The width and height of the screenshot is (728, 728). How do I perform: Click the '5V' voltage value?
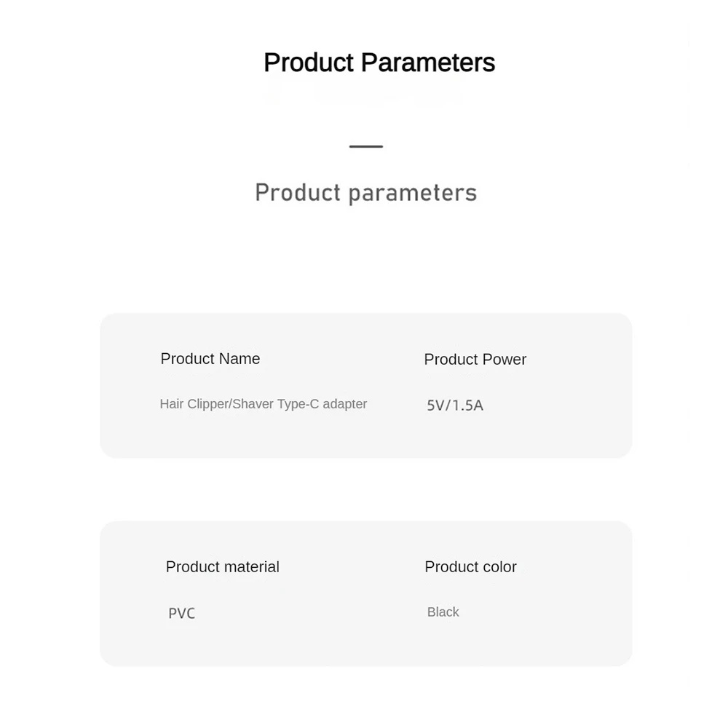[436, 405]
